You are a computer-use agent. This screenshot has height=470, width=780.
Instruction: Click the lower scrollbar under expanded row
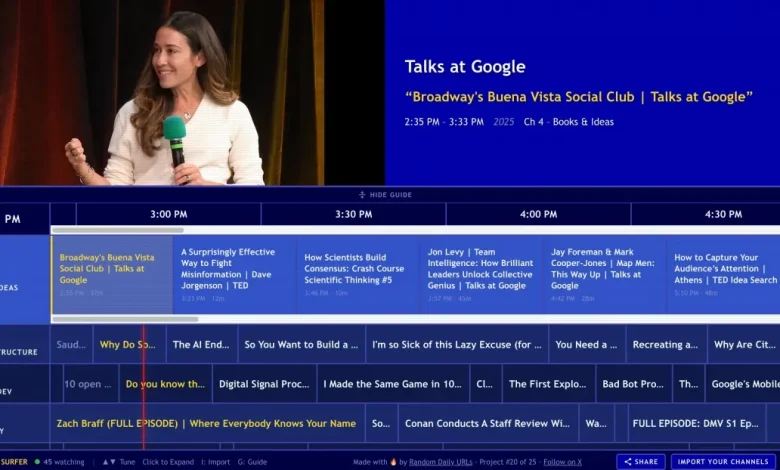point(125,319)
